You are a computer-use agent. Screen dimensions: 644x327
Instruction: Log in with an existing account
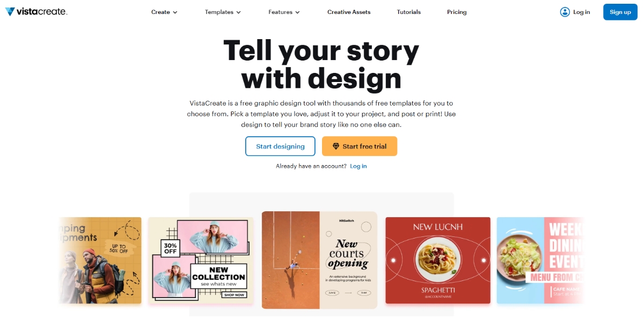[x=358, y=166]
